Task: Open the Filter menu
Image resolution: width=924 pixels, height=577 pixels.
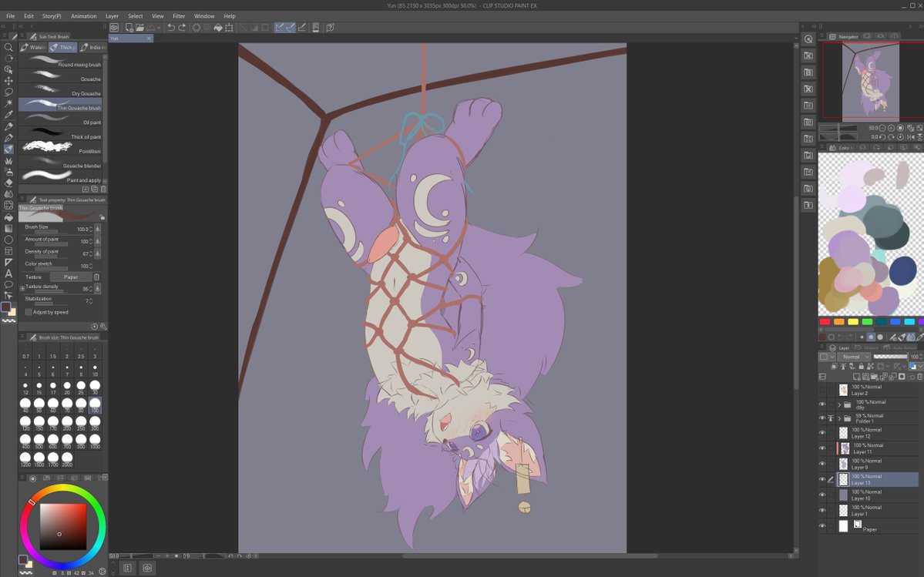Action: [x=179, y=16]
